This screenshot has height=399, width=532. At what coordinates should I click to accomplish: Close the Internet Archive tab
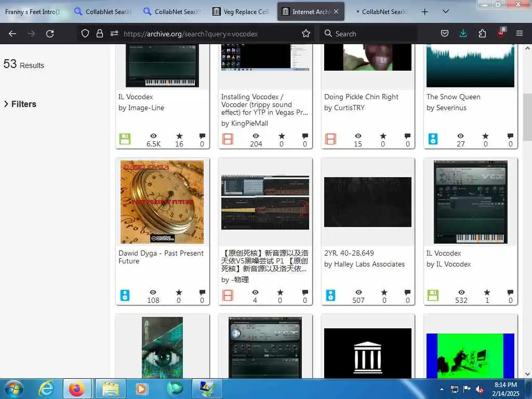click(336, 11)
